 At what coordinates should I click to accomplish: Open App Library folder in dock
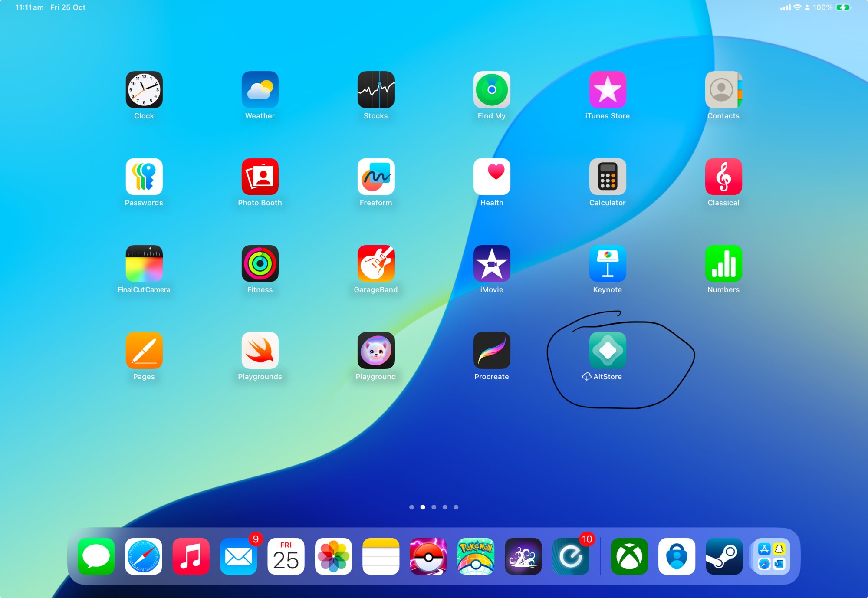point(771,556)
